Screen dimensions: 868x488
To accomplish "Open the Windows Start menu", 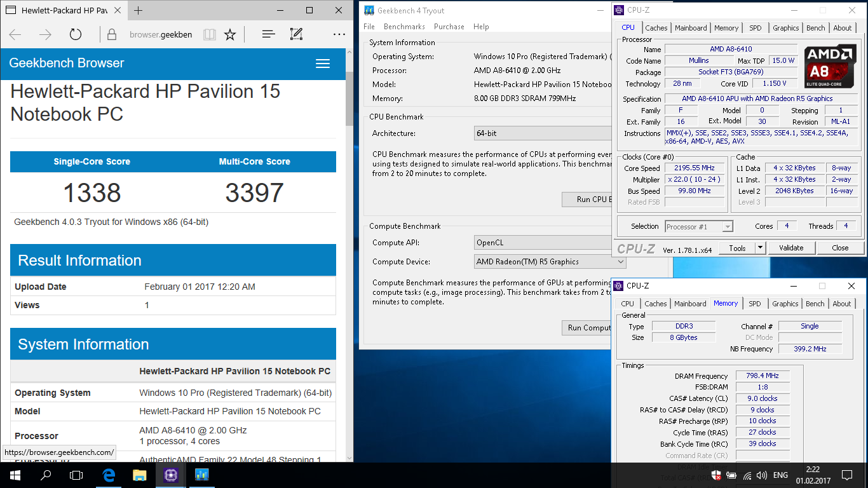I will [x=15, y=475].
